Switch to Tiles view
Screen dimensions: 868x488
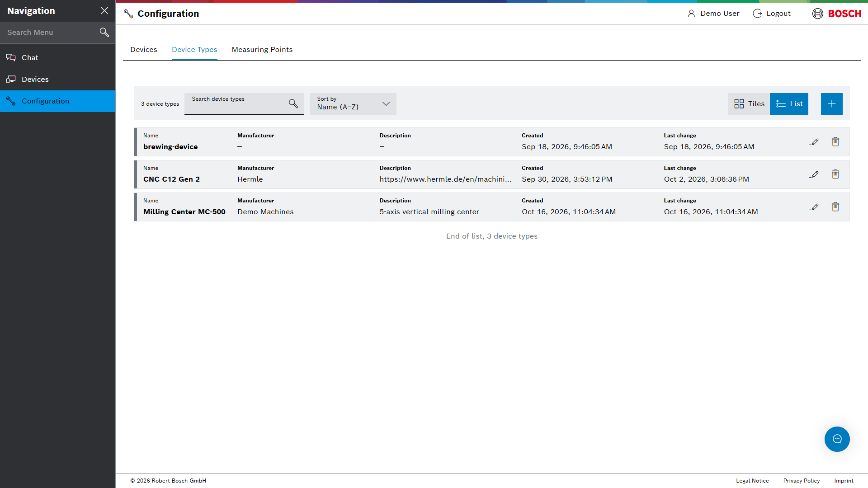pos(749,104)
